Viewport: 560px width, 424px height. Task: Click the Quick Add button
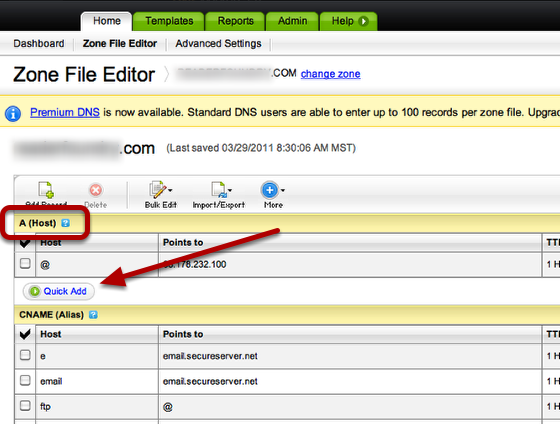pyautogui.click(x=59, y=291)
